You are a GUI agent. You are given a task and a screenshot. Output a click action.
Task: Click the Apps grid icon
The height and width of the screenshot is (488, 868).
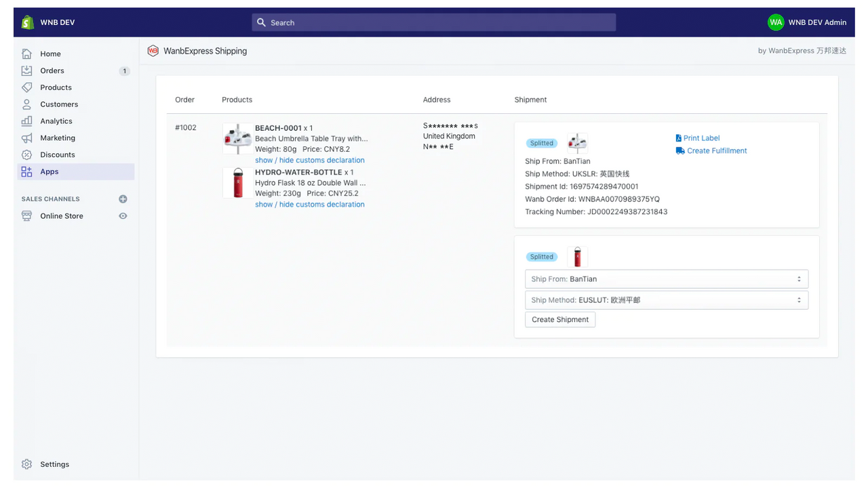coord(26,171)
